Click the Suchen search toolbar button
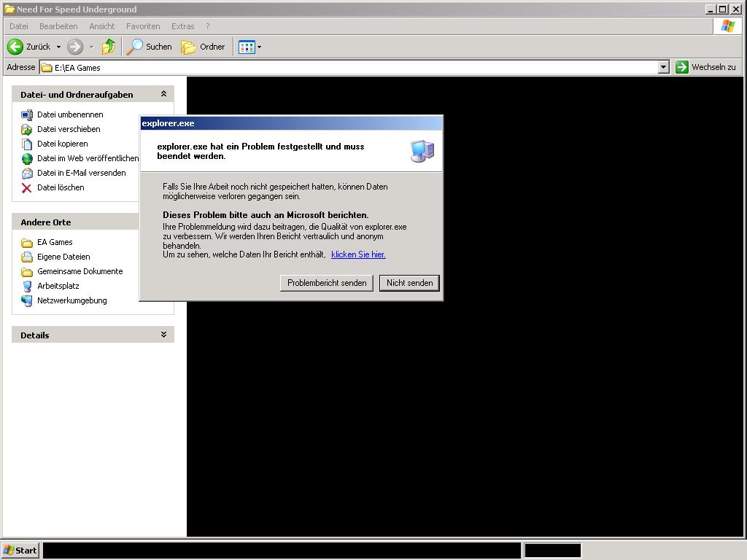This screenshot has width=747, height=560. [x=149, y=47]
